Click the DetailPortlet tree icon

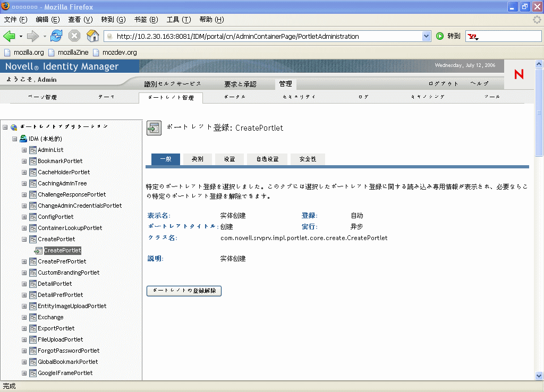coord(33,284)
